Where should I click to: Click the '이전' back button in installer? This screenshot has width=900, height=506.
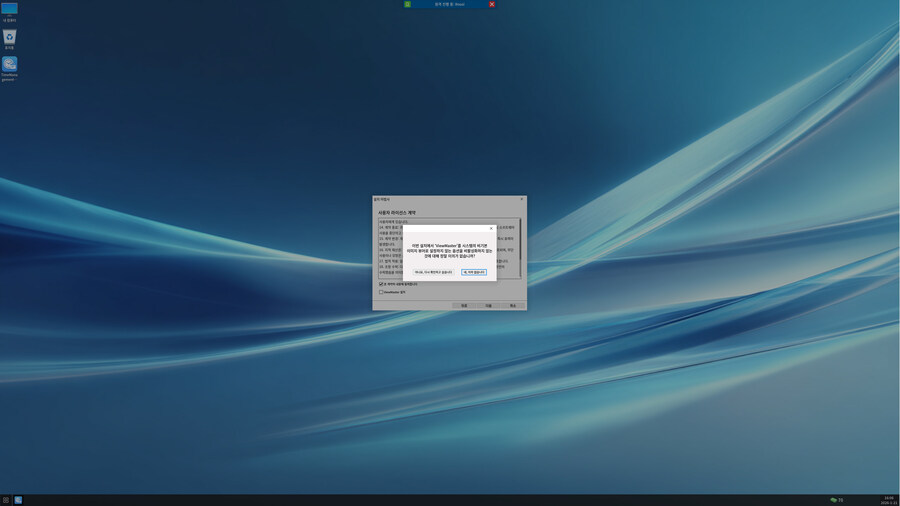tap(464, 305)
